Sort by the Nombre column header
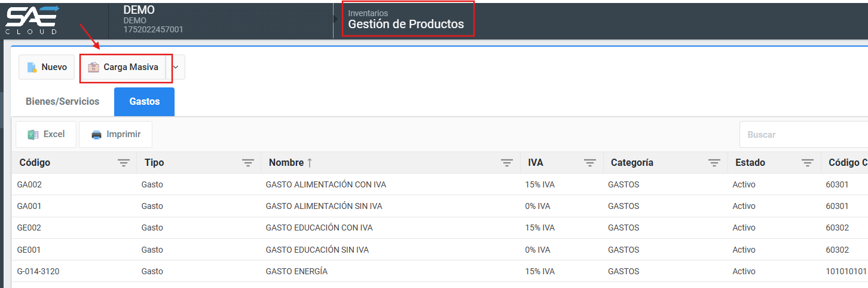 286,163
